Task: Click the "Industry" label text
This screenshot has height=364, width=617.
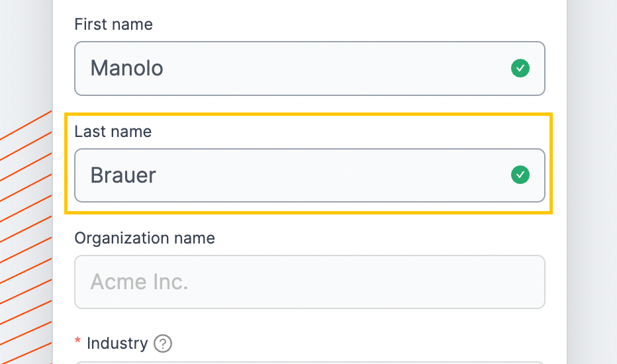Action: 117,343
